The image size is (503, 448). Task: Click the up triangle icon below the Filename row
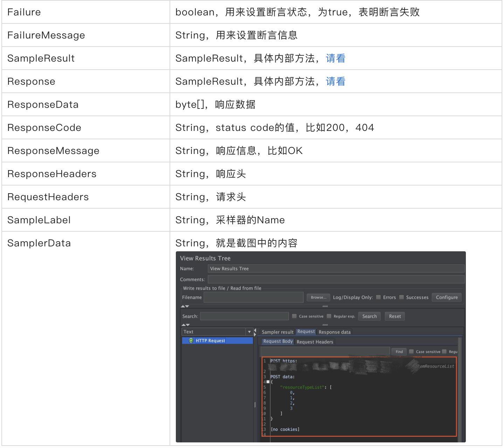click(x=182, y=306)
